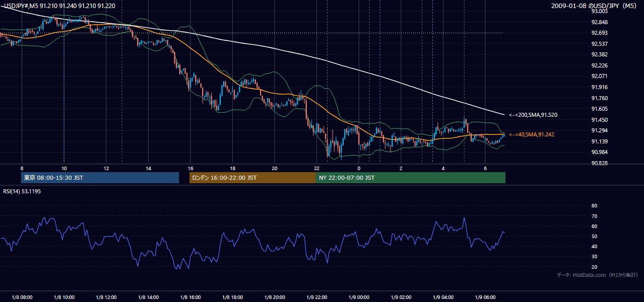Image resolution: width=644 pixels, height=302 pixels.
Task: Click hour label 12 on price chart axis
Action: point(106,168)
